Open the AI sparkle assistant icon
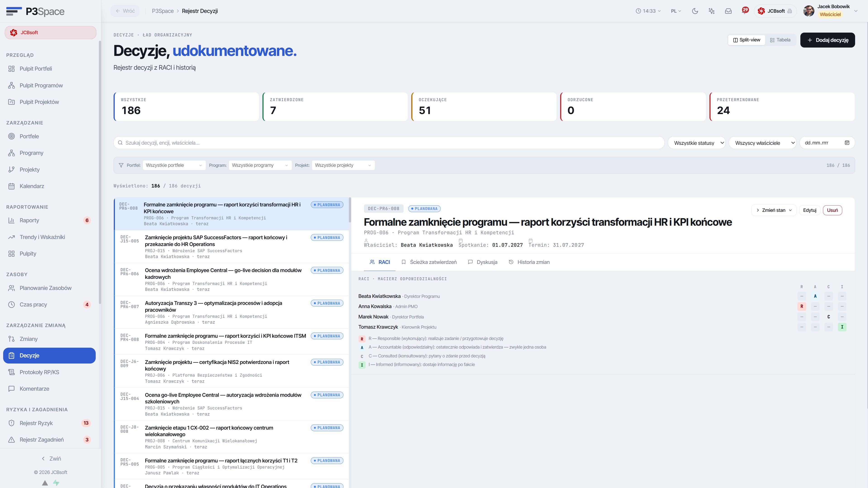 (712, 11)
